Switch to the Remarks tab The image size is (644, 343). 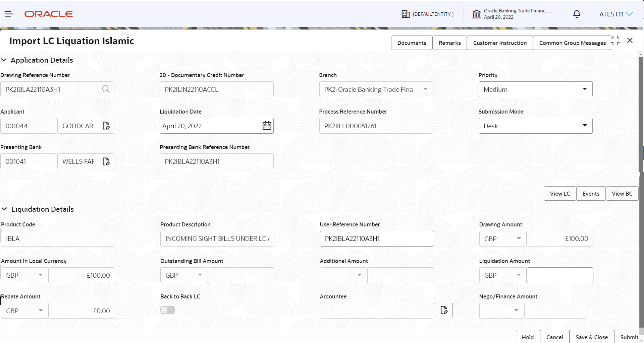coord(449,43)
